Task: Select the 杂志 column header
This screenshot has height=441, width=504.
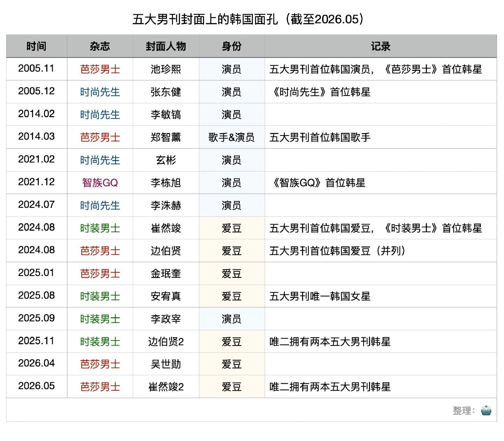Action: [x=100, y=46]
